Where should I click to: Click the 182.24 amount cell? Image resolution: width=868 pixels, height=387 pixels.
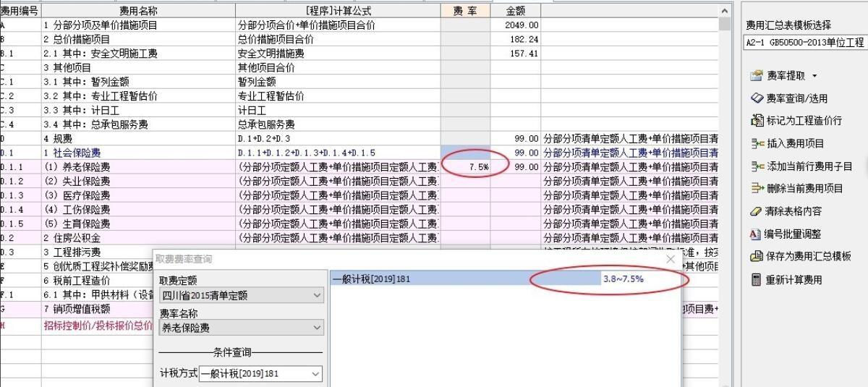tap(515, 39)
